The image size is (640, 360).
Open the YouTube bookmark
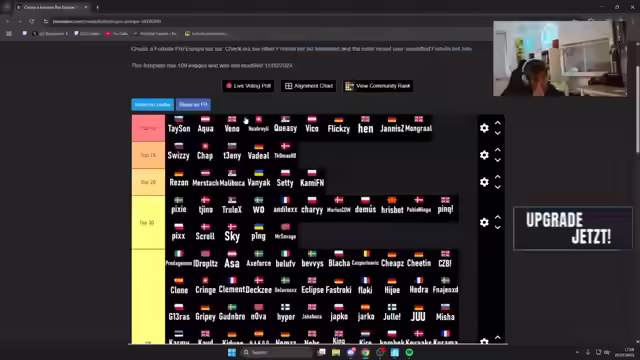coord(117,33)
